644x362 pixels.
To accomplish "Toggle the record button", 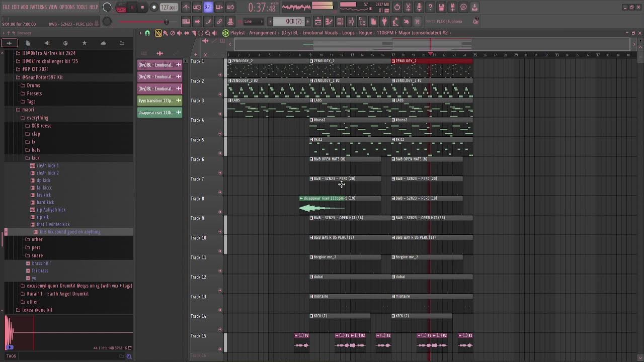I will (154, 7).
